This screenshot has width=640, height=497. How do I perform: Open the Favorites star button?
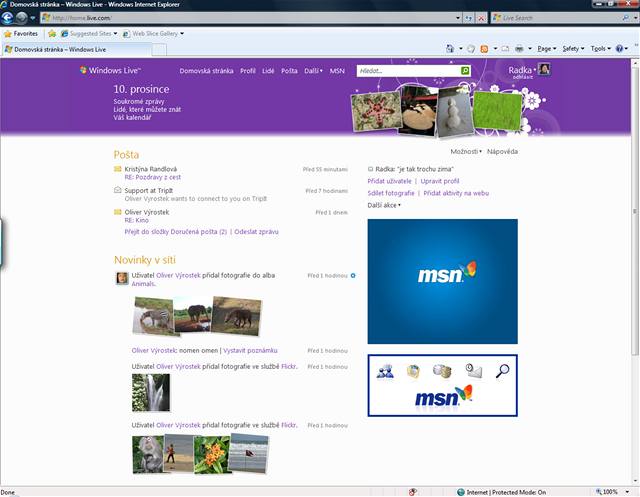(x=21, y=33)
